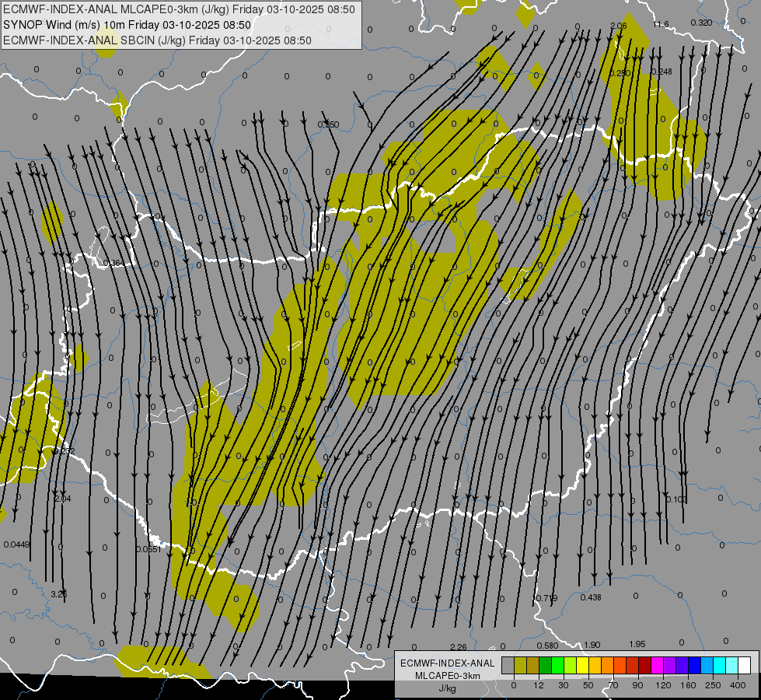
Task: Click map value 1.90
Action: pos(592,645)
